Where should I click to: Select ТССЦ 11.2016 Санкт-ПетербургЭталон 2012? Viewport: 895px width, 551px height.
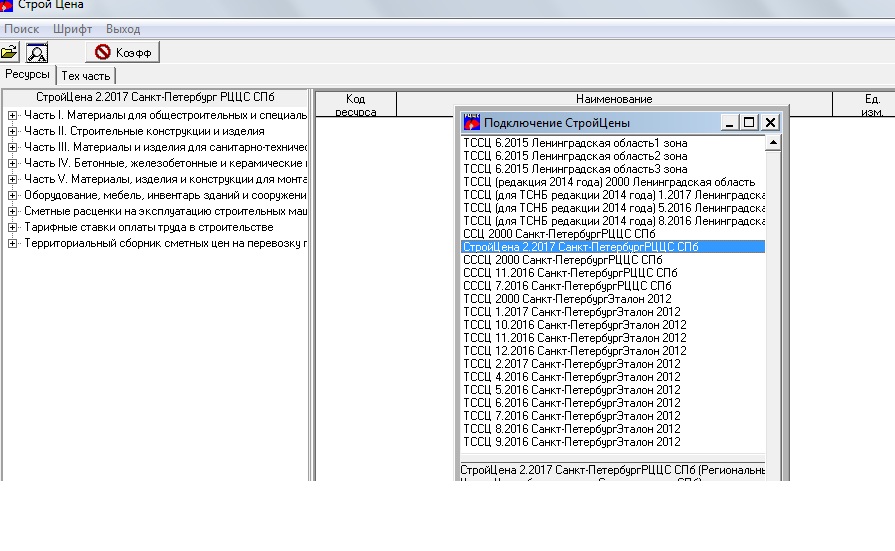pos(612,338)
